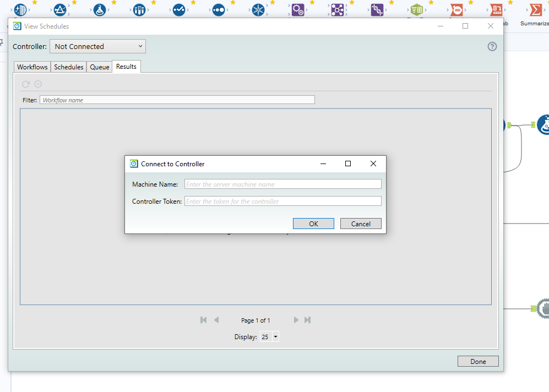This screenshot has height=392, width=549.
Task: Open the Display count dropdown showing 25
Action: click(x=269, y=336)
